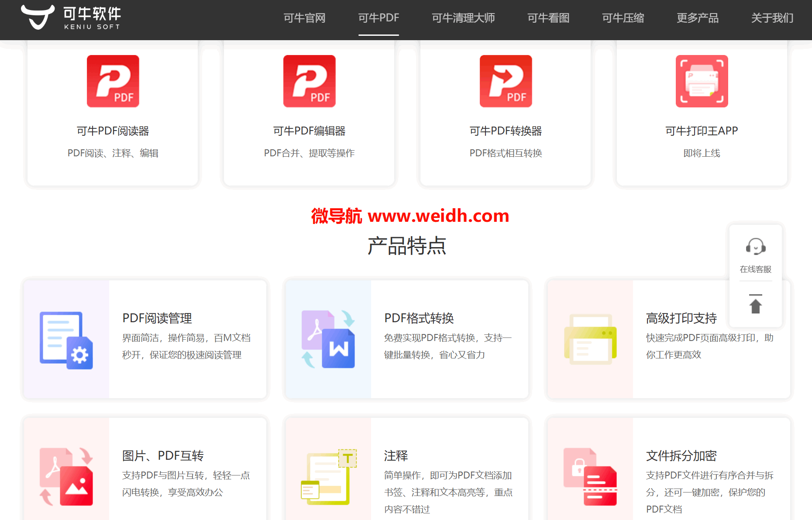This screenshot has height=520, width=812.
Task: Click the PDF格式转换 feature title
Action: 419,318
